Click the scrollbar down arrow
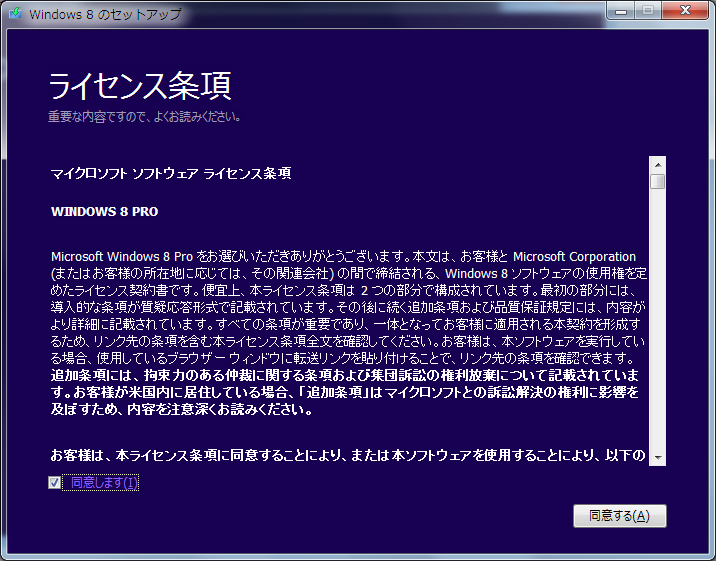This screenshot has width=716, height=561. pyautogui.click(x=658, y=457)
